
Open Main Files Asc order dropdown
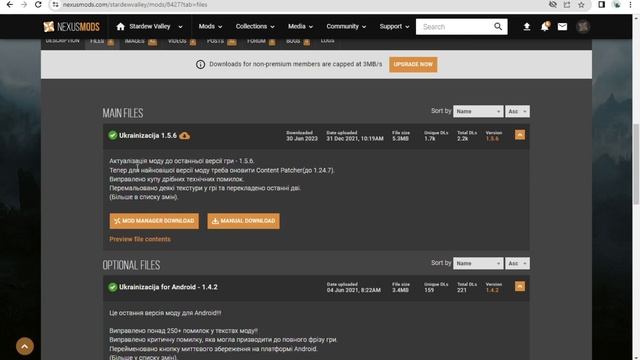[x=517, y=111]
